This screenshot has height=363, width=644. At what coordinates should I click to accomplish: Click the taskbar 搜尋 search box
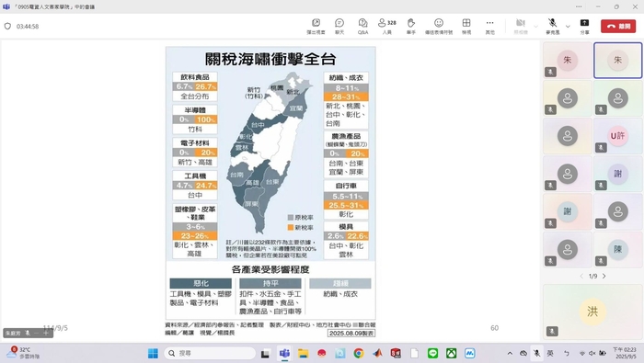(210, 353)
